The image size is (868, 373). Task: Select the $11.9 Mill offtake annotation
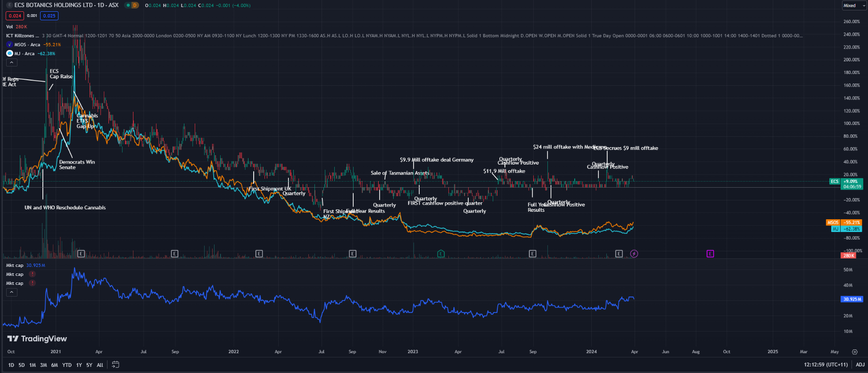tap(504, 171)
